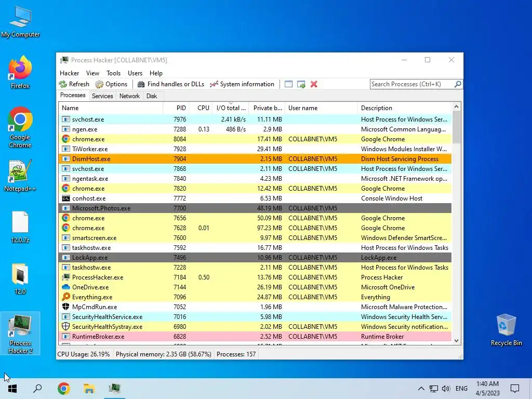The image size is (532, 399).
Task: Select the OneDrive.exe cloud icon
Action: [66, 287]
